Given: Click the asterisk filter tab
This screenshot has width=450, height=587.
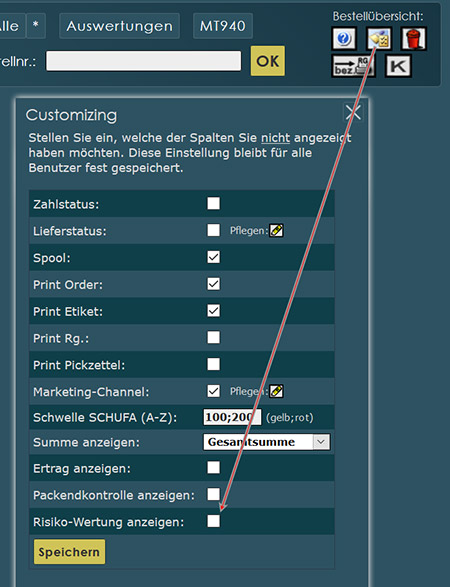Looking at the screenshot, I should (36, 26).
